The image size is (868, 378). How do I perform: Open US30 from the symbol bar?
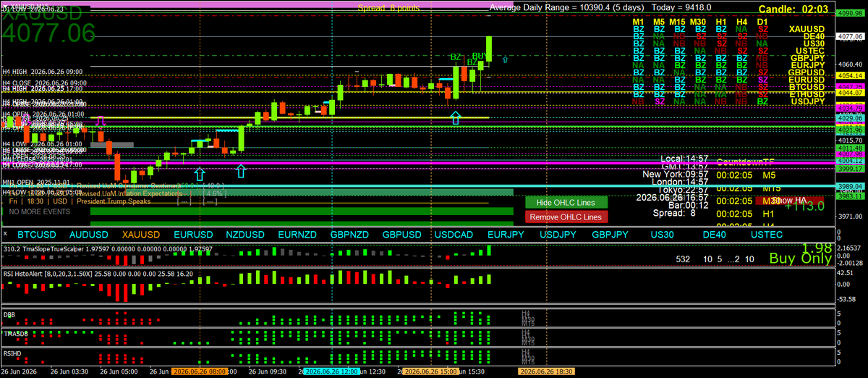pyautogui.click(x=663, y=235)
